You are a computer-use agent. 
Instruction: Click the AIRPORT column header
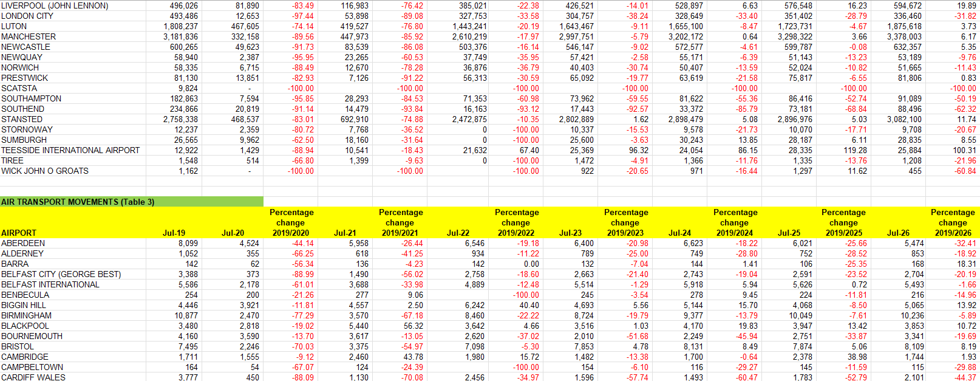point(19,233)
